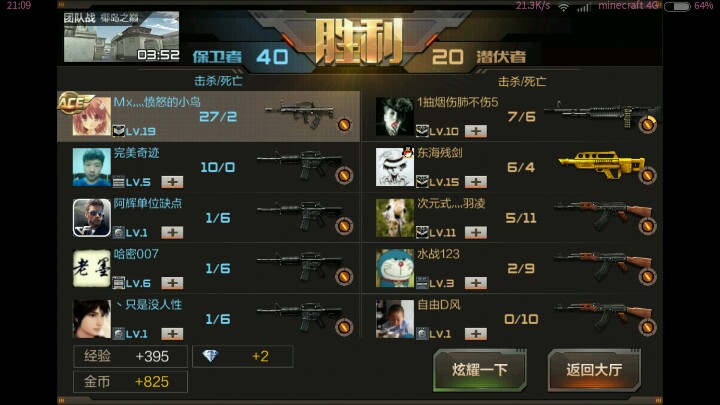Tap plus icon for 1抽烟伤肺不伤5
The width and height of the screenshot is (720, 405).
[x=476, y=131]
